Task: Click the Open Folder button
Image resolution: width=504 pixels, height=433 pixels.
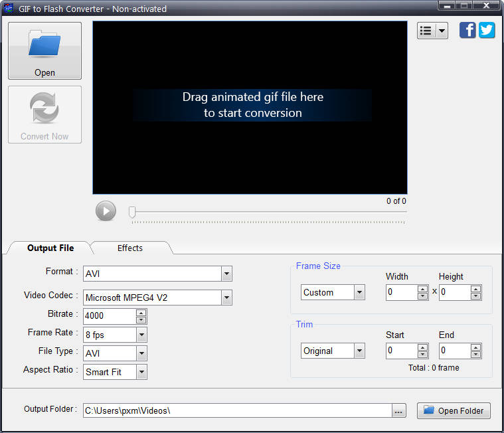Action: 454,410
